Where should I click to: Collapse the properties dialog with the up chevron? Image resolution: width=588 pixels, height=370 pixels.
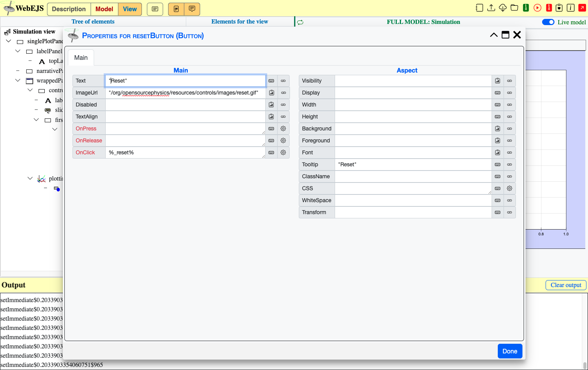(x=494, y=35)
